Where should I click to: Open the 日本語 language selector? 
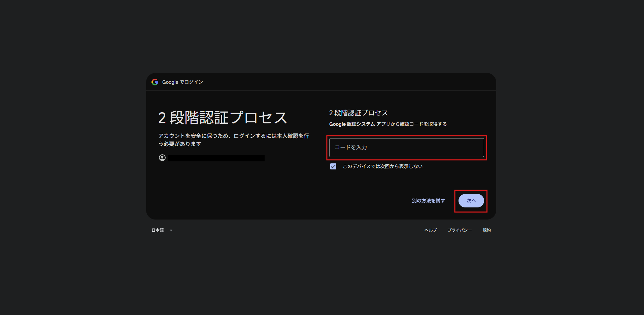(158, 230)
